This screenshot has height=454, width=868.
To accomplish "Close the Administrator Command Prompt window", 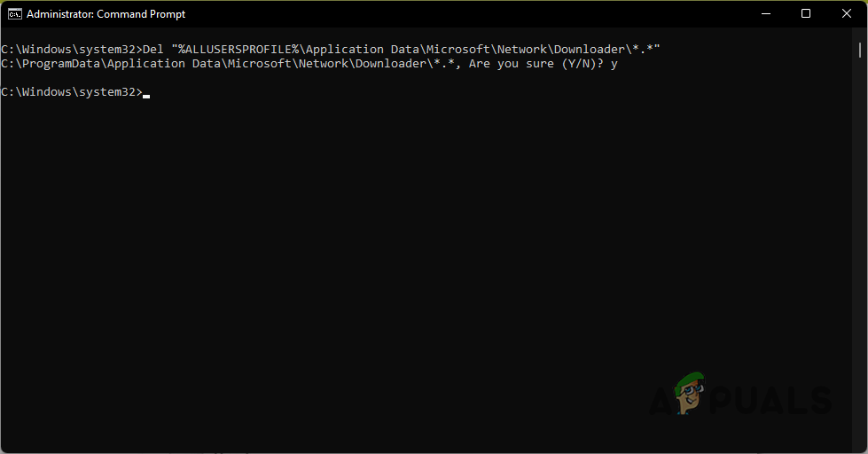I will 846,13.
